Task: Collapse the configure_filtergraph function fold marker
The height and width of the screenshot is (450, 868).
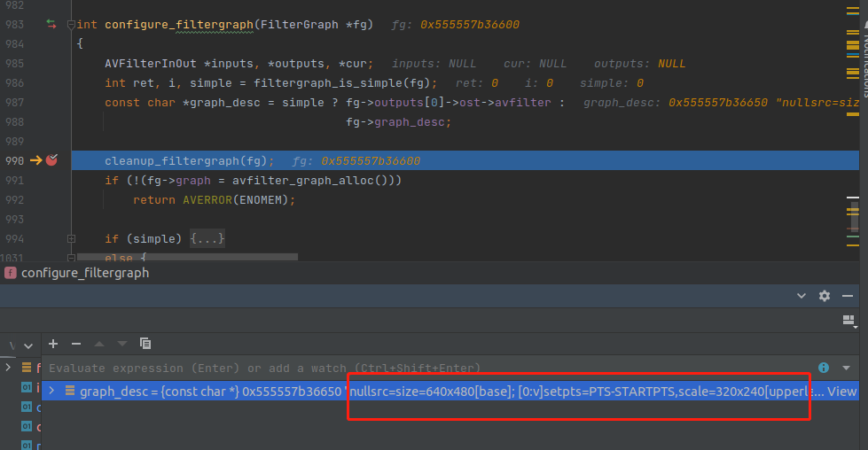Action: [71, 24]
